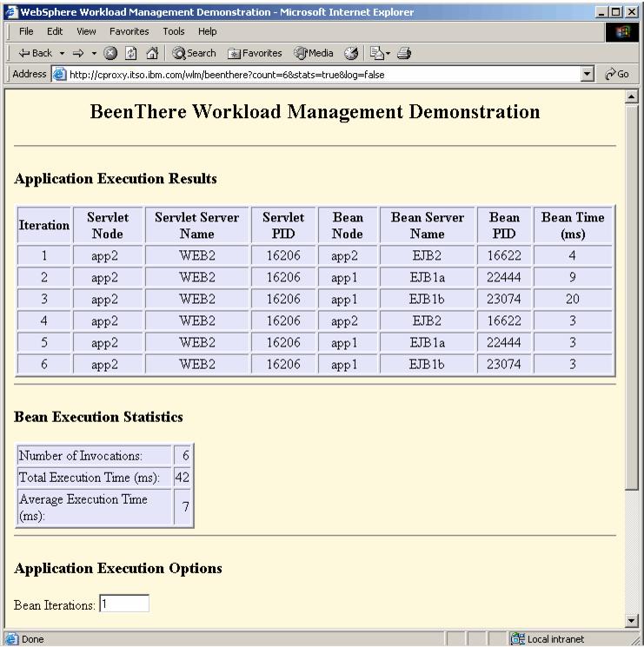Viewport: 644px width, 647px height.
Task: Click the Servlet Server Name column header
Action: [x=197, y=225]
